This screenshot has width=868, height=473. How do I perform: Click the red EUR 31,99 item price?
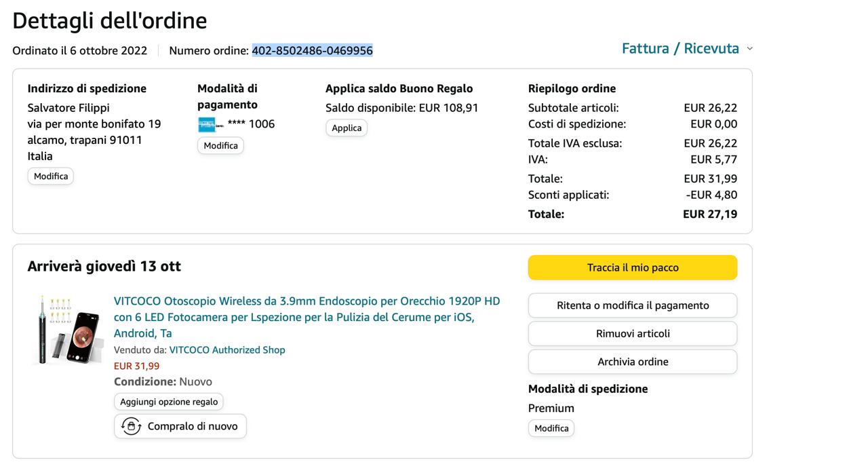tap(137, 366)
